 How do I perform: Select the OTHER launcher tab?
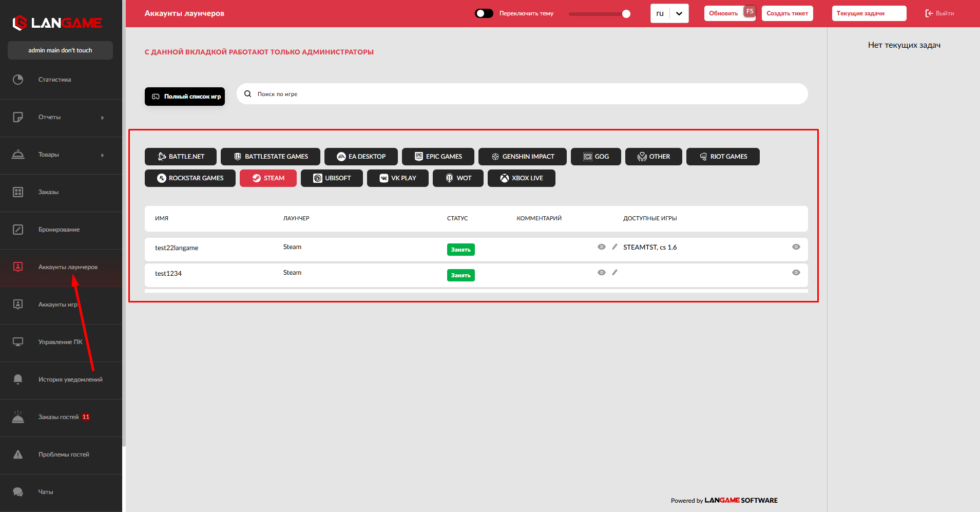point(654,157)
